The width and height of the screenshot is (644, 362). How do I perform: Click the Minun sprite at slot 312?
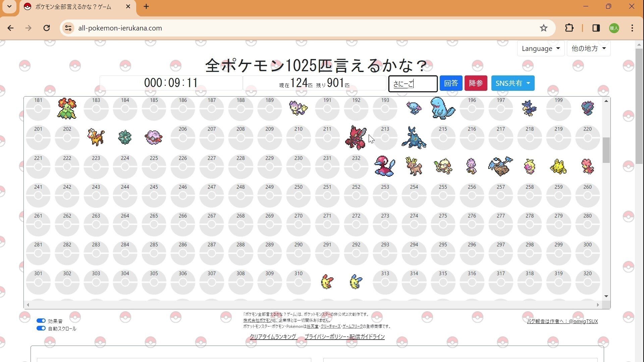click(x=356, y=282)
